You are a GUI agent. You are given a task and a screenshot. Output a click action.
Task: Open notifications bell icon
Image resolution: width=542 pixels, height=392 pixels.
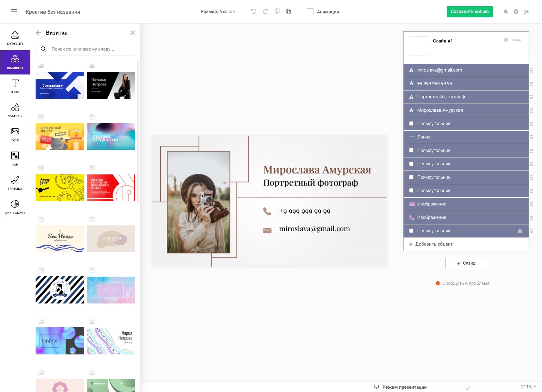[505, 12]
